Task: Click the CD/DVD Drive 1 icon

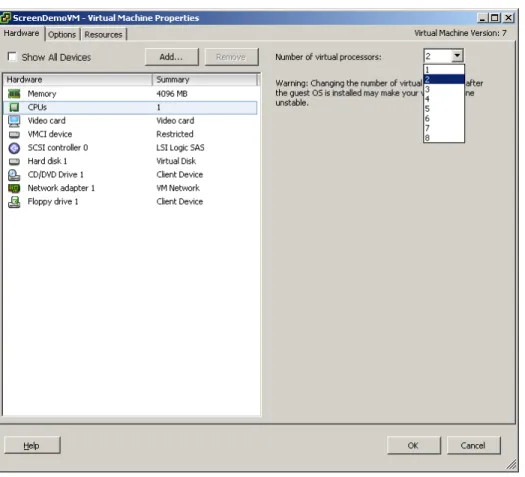Action: click(14, 175)
